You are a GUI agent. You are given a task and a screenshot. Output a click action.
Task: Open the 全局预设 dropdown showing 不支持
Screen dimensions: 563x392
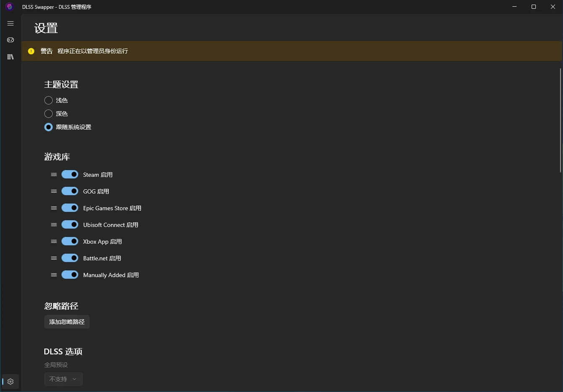pyautogui.click(x=64, y=379)
